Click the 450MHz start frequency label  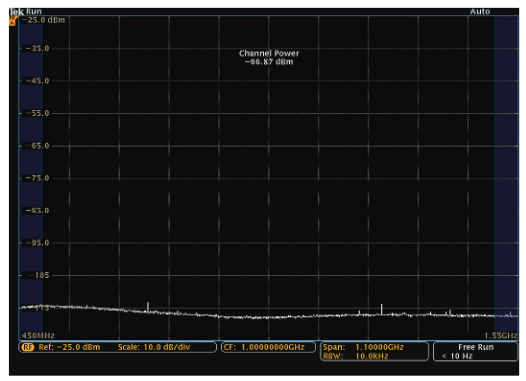point(38,335)
